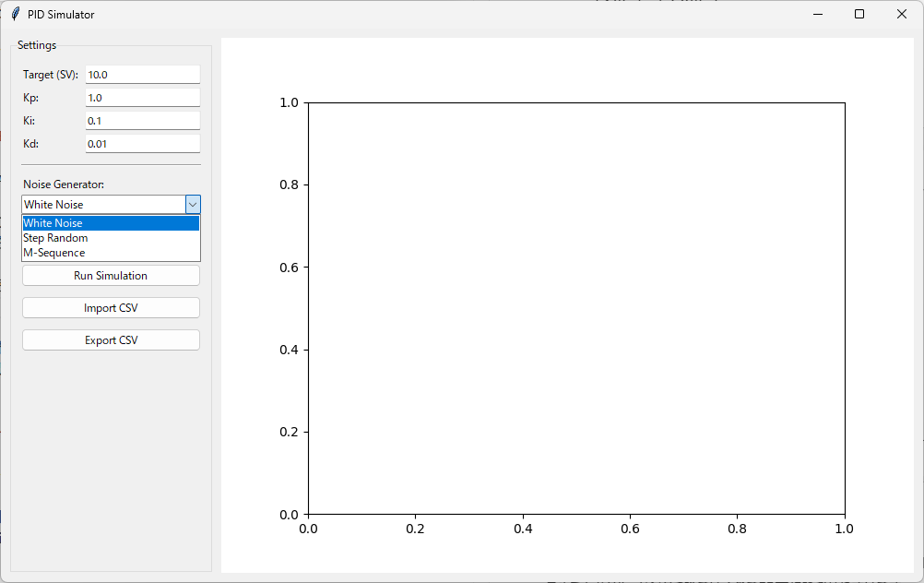Choose Step Random noise option
The width and height of the screenshot is (924, 583).
point(111,238)
